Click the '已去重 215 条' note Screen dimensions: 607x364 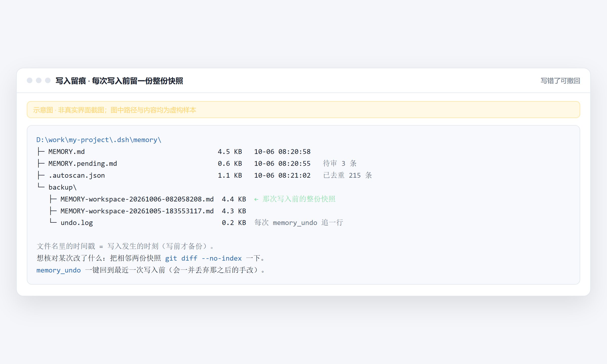point(348,175)
